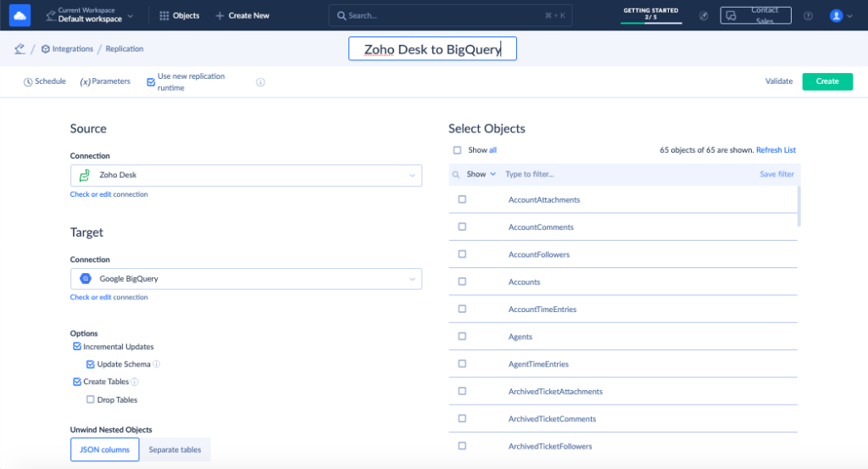868x469 pixels.
Task: Select the ArchivedTicketComments checkbox
Action: (462, 419)
